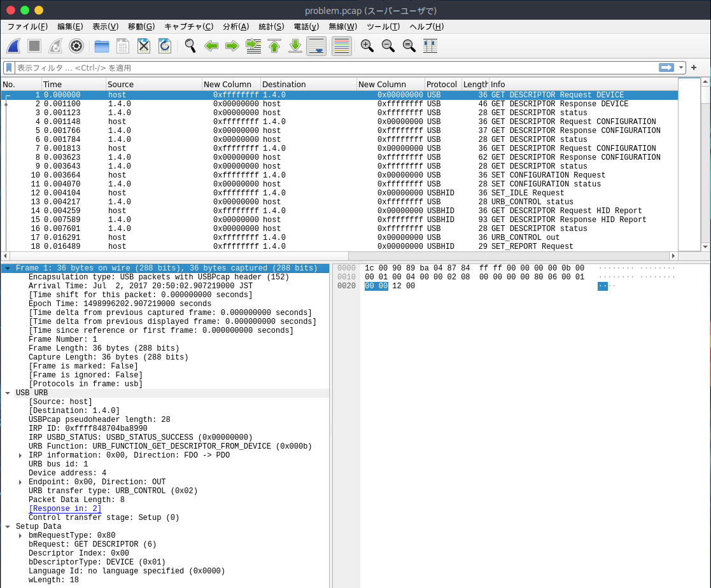Open the ファイル(F) menu

[27, 26]
